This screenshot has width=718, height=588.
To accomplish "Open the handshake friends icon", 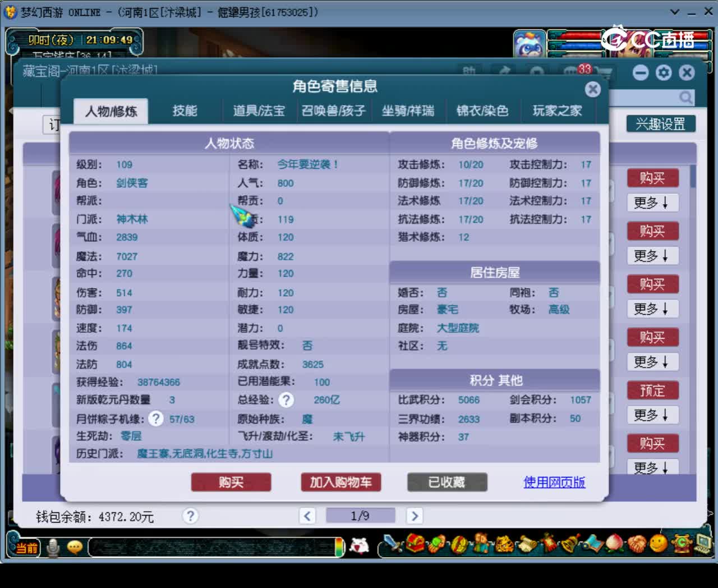I will [637, 543].
